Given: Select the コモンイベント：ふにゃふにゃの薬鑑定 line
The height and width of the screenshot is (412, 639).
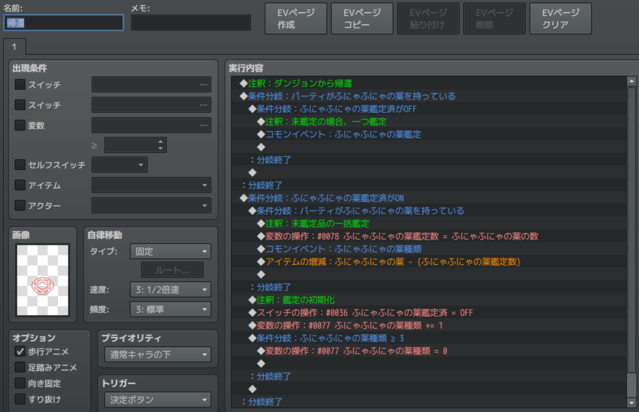Looking at the screenshot, I should coord(429,134).
